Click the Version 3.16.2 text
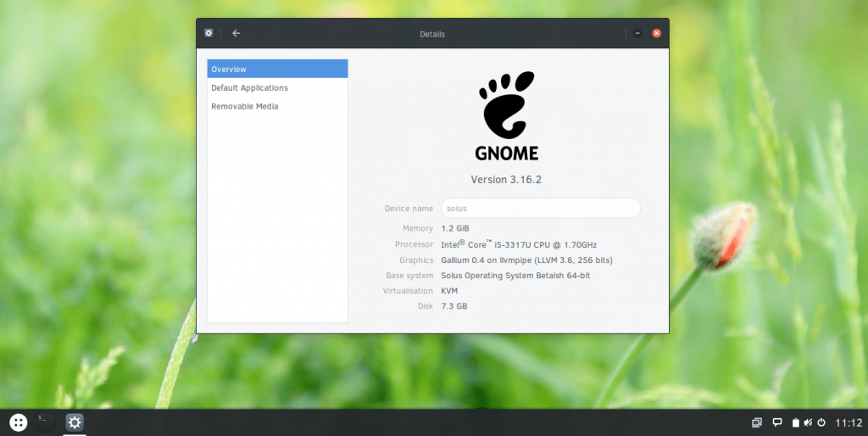The image size is (868, 436). click(x=506, y=180)
